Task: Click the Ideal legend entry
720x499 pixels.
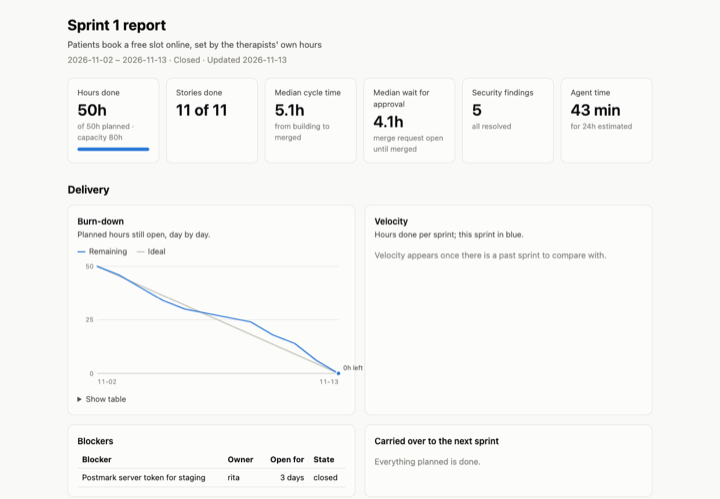Action: tap(151, 252)
